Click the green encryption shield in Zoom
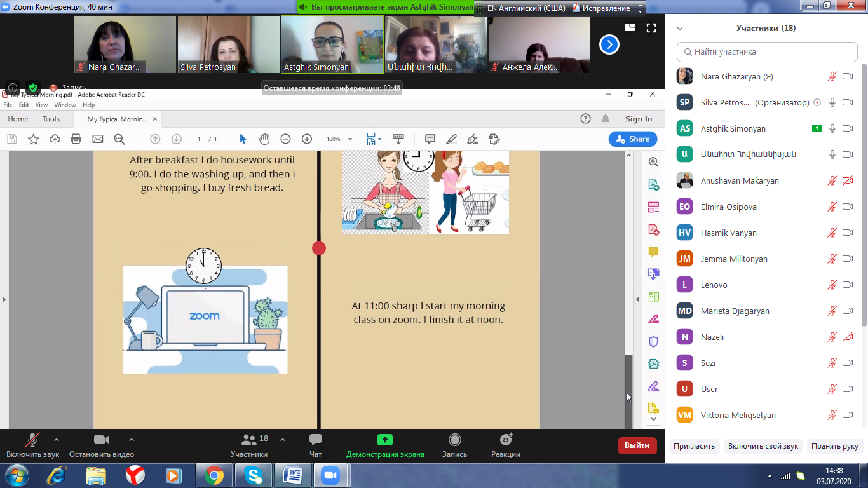This screenshot has width=868, height=488. coord(33,88)
